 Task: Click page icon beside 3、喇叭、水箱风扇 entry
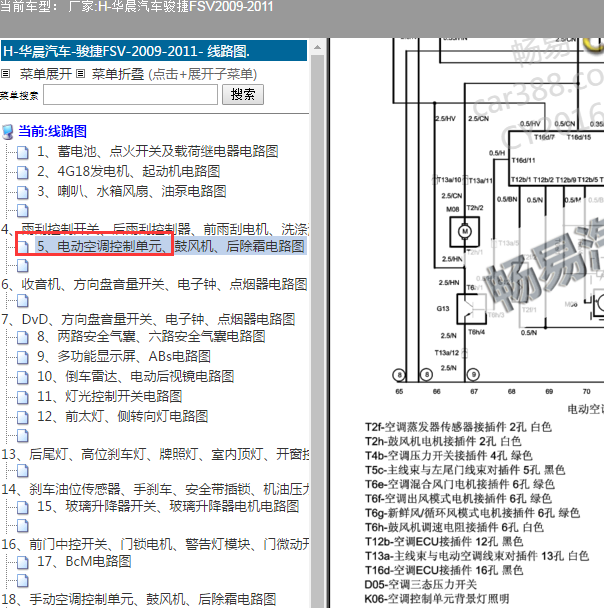pyautogui.click(x=22, y=192)
